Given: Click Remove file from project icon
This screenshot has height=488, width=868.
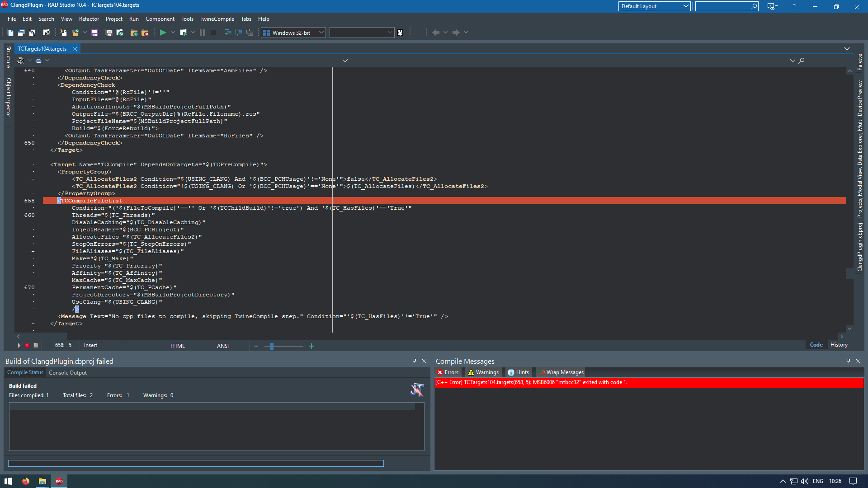Looking at the screenshot, I should 145,33.
